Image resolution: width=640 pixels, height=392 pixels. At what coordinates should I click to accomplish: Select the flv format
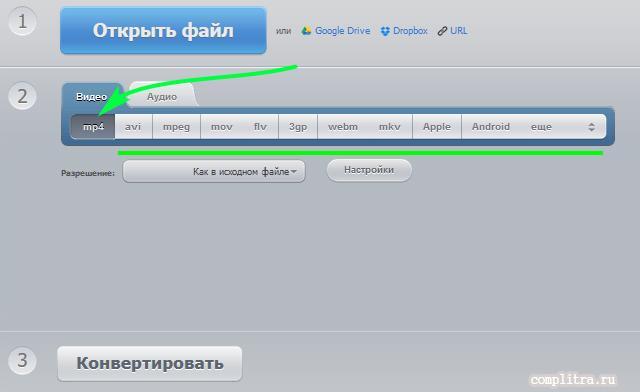coord(260,127)
